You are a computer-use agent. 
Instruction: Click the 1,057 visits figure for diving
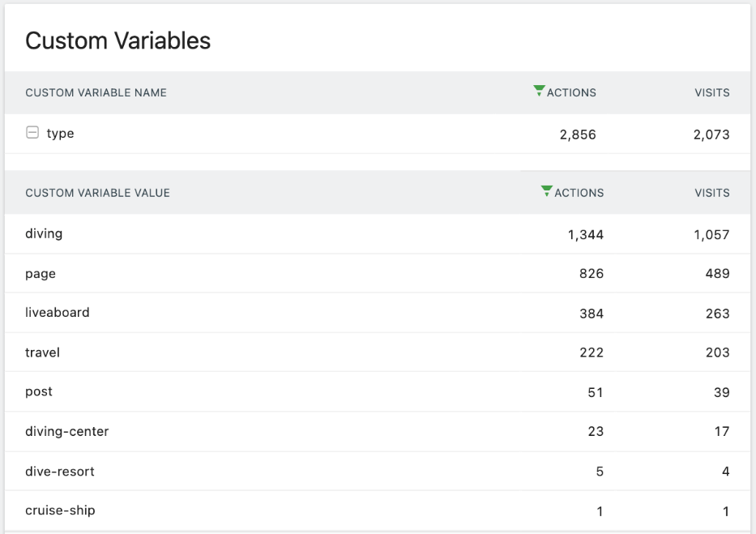711,235
